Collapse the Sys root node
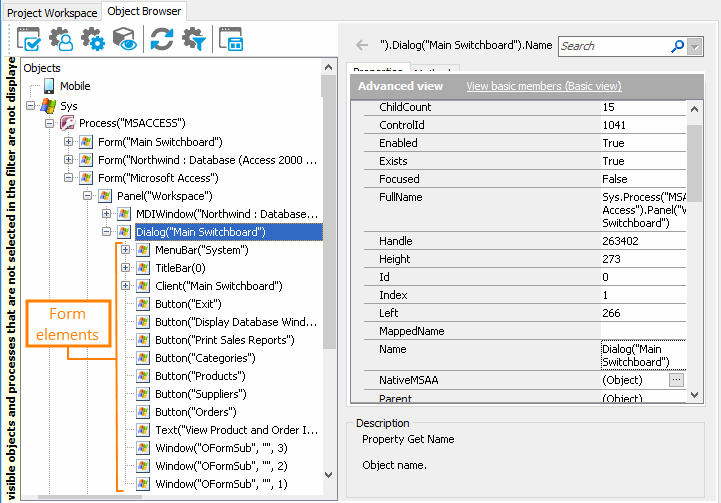Image resolution: width=721 pixels, height=503 pixels. click(31, 105)
